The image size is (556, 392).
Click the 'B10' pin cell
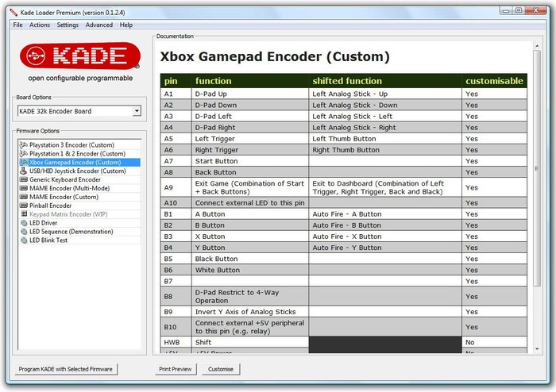coord(176,327)
